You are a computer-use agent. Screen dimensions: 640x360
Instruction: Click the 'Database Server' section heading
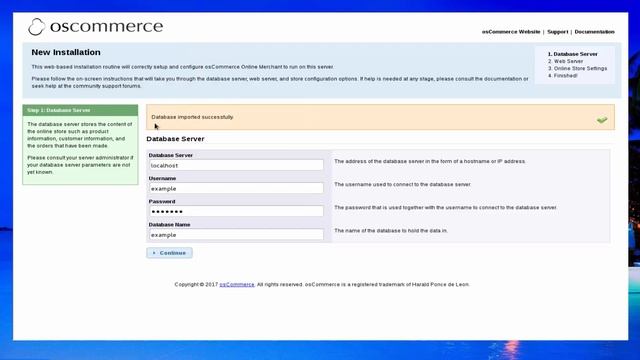click(175, 139)
